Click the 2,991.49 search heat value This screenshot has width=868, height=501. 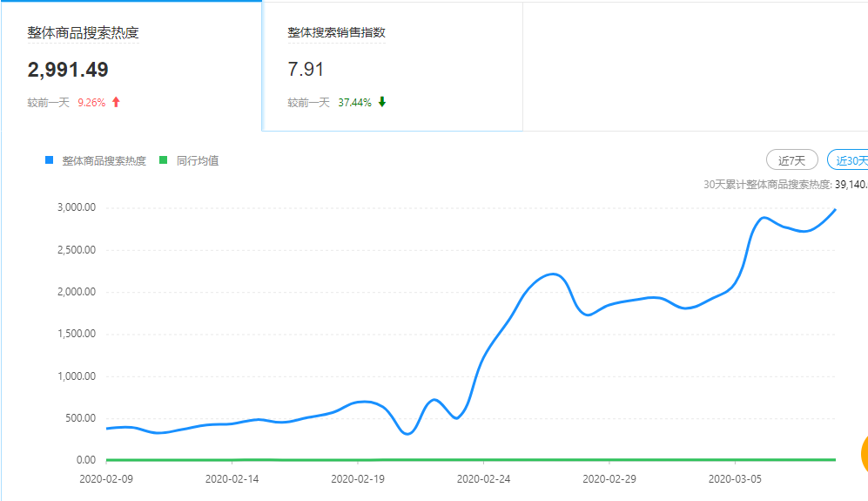pyautogui.click(x=68, y=70)
